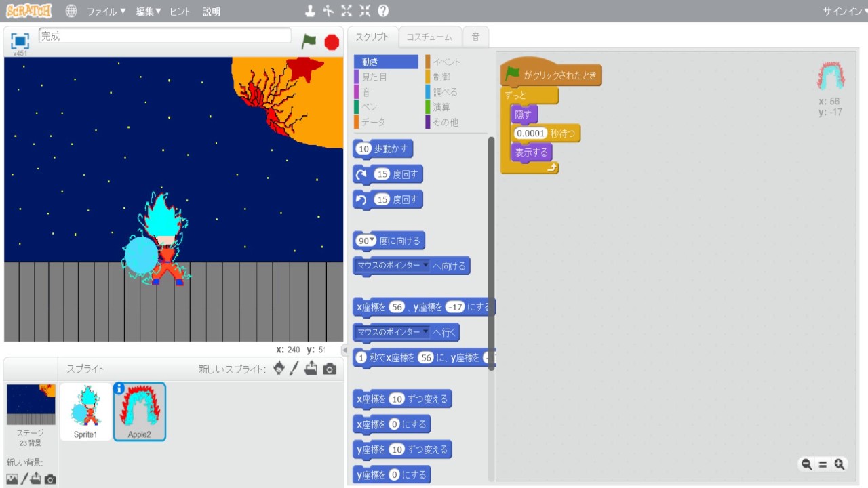Open マウスのポインター dropdown on へ向ける block
The height and width of the screenshot is (488, 868).
click(393, 265)
